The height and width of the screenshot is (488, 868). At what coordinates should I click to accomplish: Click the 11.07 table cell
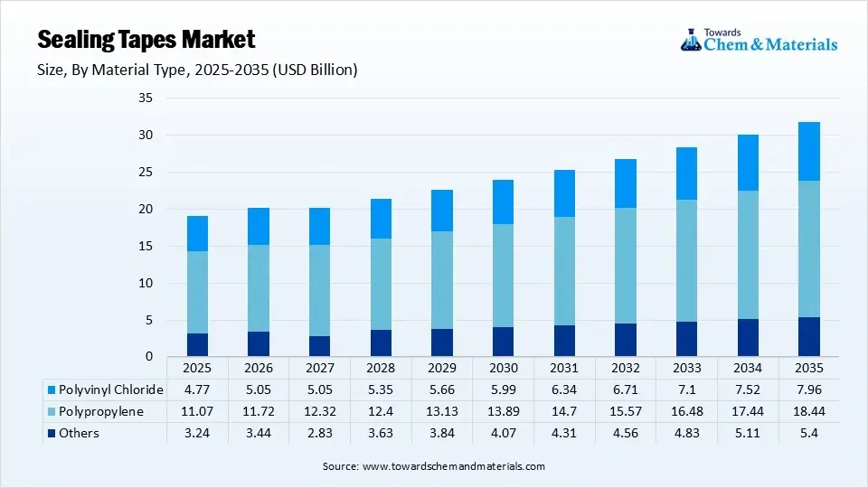[x=197, y=412]
